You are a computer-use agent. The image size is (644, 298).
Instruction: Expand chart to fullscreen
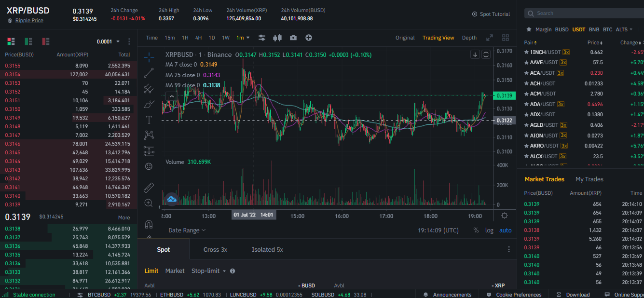[490, 38]
